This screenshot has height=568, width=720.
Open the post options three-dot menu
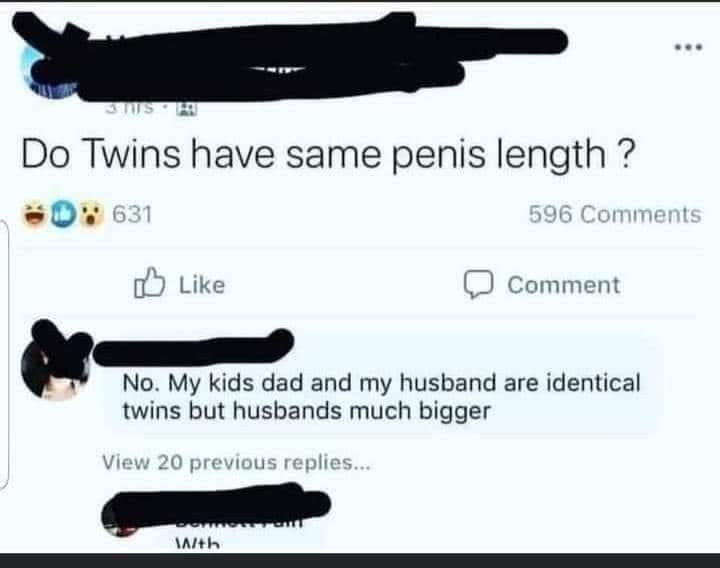(x=684, y=48)
